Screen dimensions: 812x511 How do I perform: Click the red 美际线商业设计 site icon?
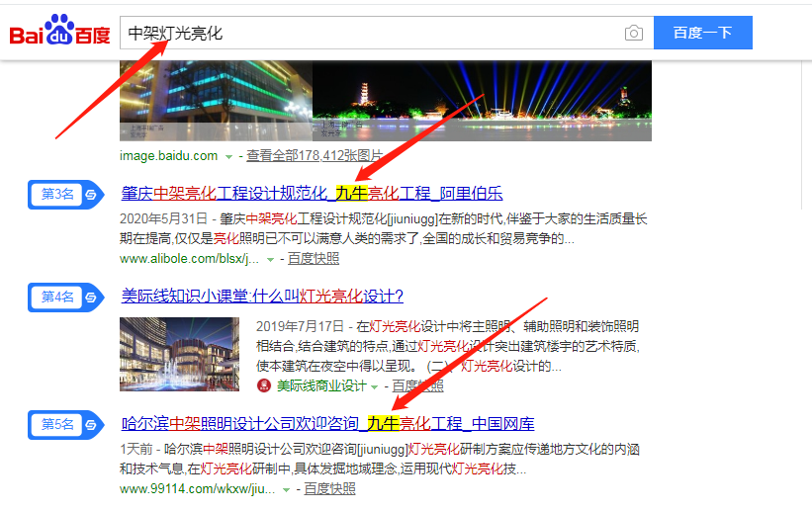pyautogui.click(x=264, y=385)
